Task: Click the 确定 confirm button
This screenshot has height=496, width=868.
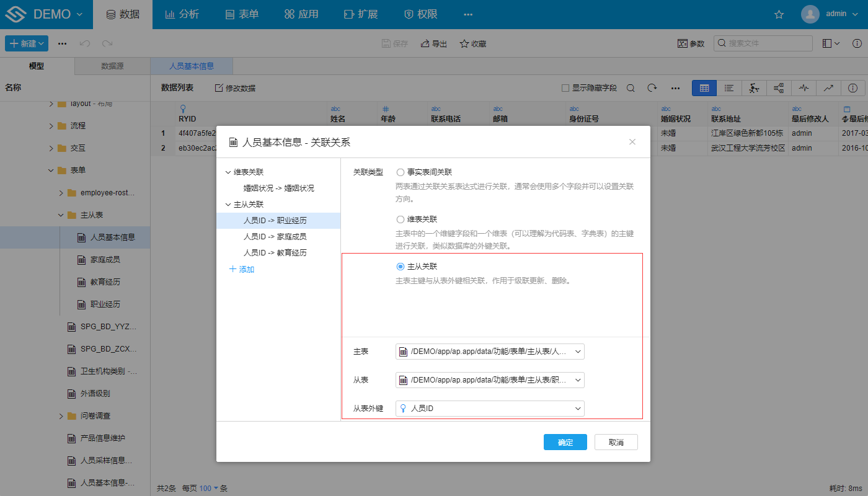Action: click(565, 442)
